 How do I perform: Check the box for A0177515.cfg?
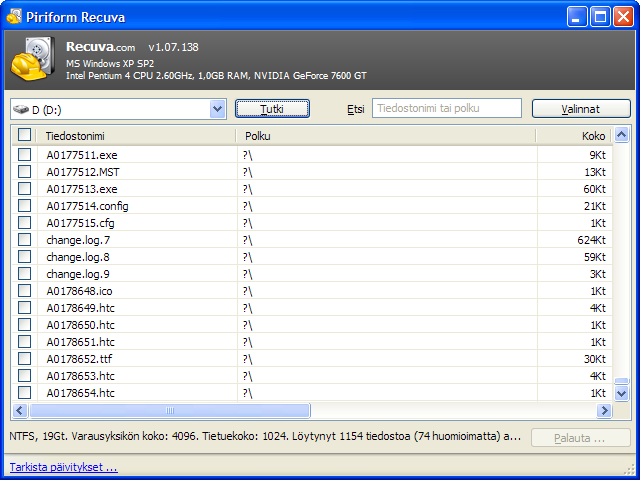point(24,223)
